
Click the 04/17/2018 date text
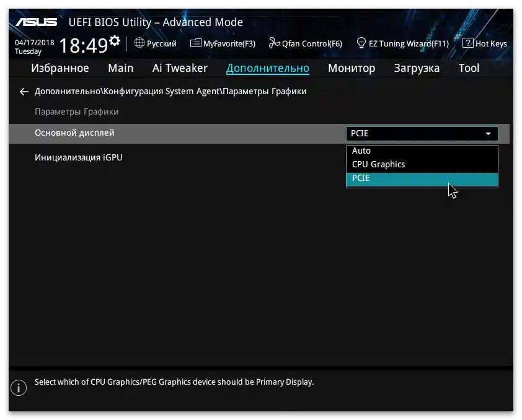point(34,43)
